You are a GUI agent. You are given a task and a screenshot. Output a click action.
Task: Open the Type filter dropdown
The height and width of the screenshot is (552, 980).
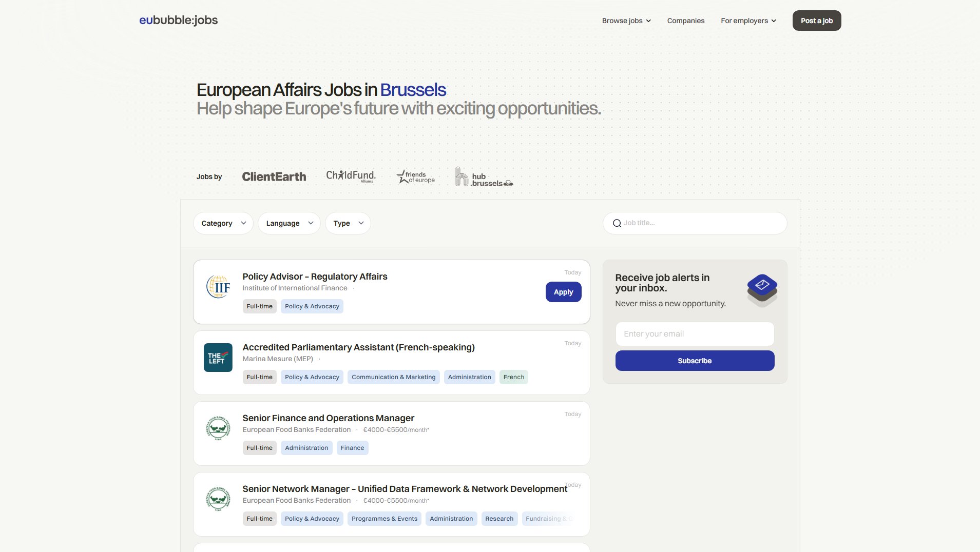coord(348,223)
